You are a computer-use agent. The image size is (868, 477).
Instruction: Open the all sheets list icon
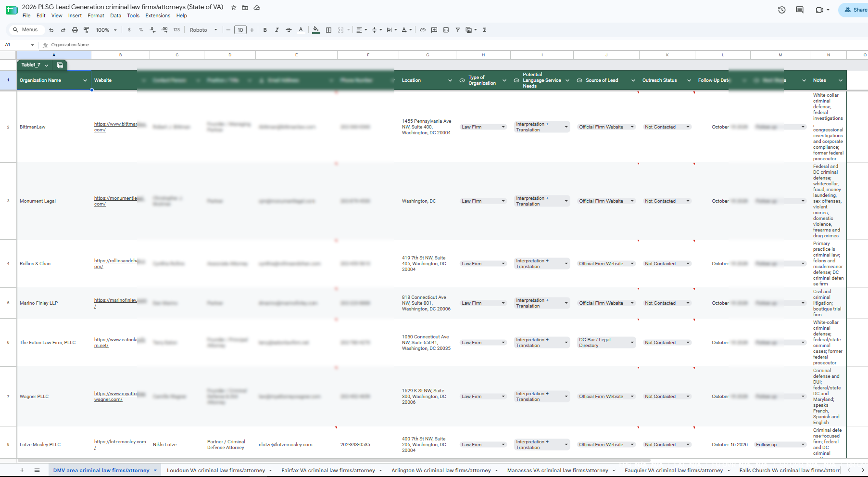[37, 470]
